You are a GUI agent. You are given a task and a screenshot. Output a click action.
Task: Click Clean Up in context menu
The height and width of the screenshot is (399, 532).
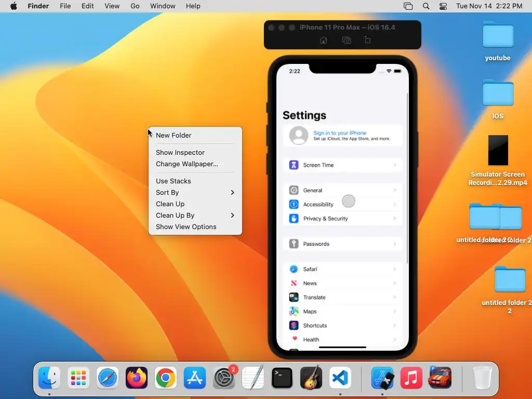pos(195,204)
